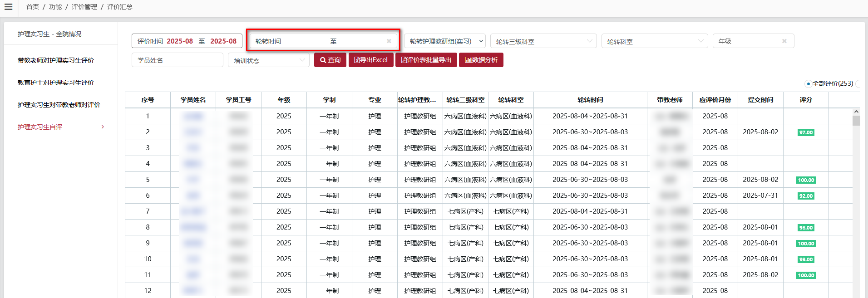
Task: Click 七病区(产科) 轮转三级科室 cell in row 7
Action: 465,211
